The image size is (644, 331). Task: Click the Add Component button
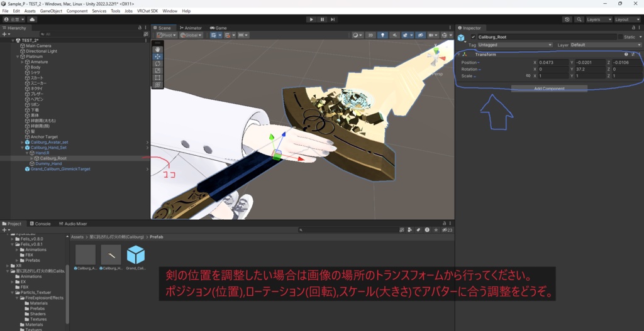[x=549, y=89]
